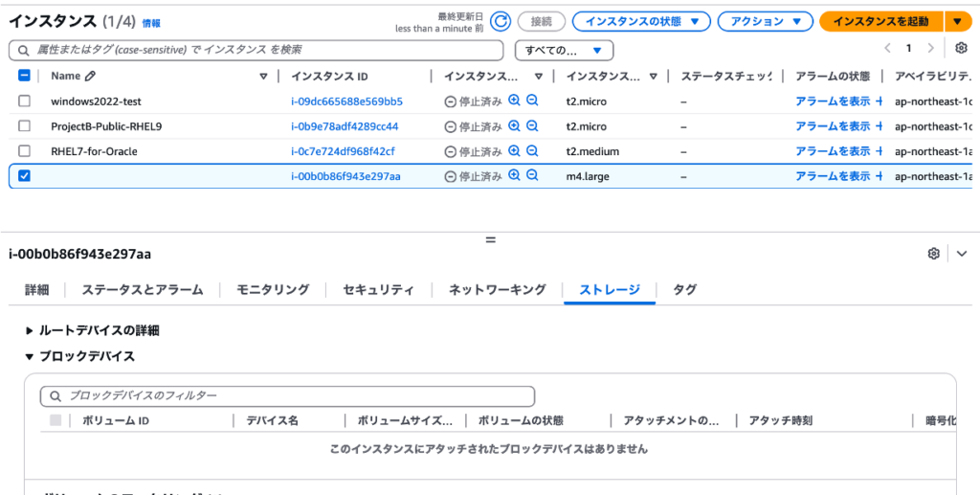Switch to the セキュリティ tab

tap(378, 289)
